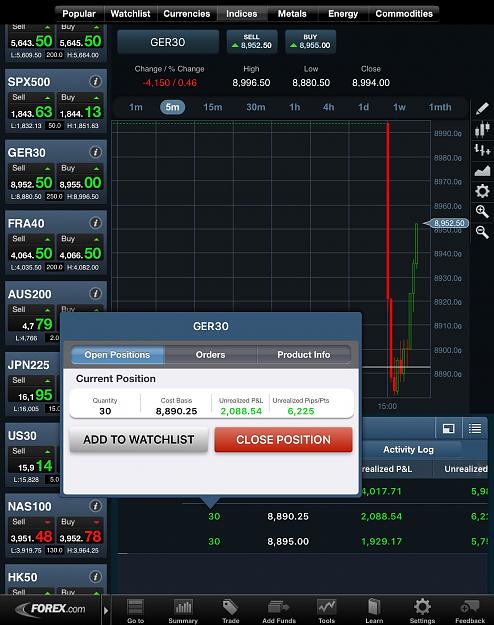The width and height of the screenshot is (494, 625).
Task: Switch to Product Info tab in popup
Action: pyautogui.click(x=304, y=354)
